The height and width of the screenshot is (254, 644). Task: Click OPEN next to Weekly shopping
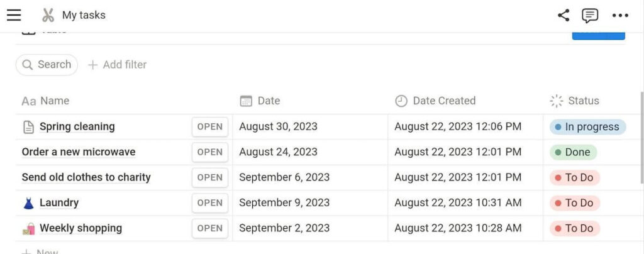point(209,228)
